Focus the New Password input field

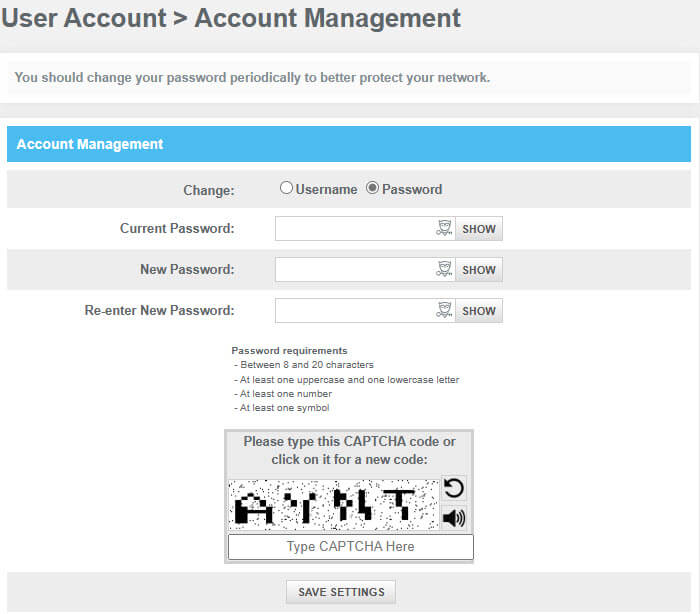354,270
